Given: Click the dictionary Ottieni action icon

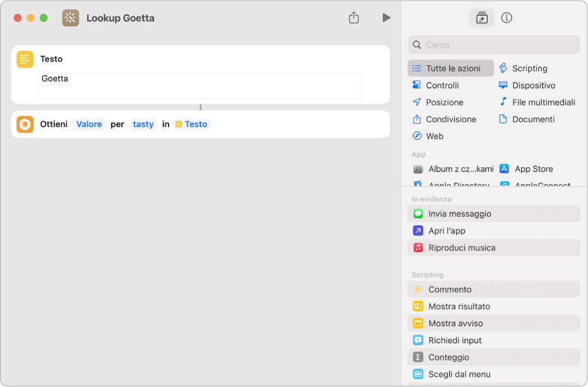Looking at the screenshot, I should tap(25, 124).
